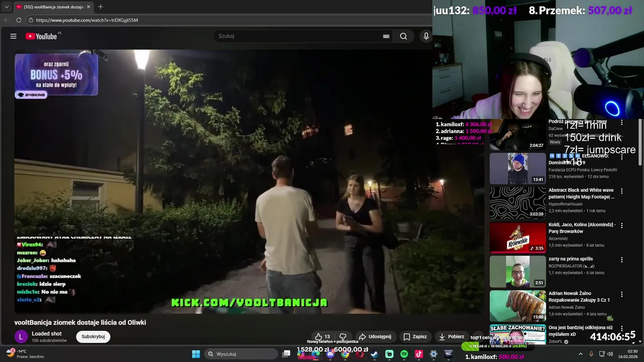Open more options for Podróż pierwszy live video
644x362 pixels.
pos(622,123)
